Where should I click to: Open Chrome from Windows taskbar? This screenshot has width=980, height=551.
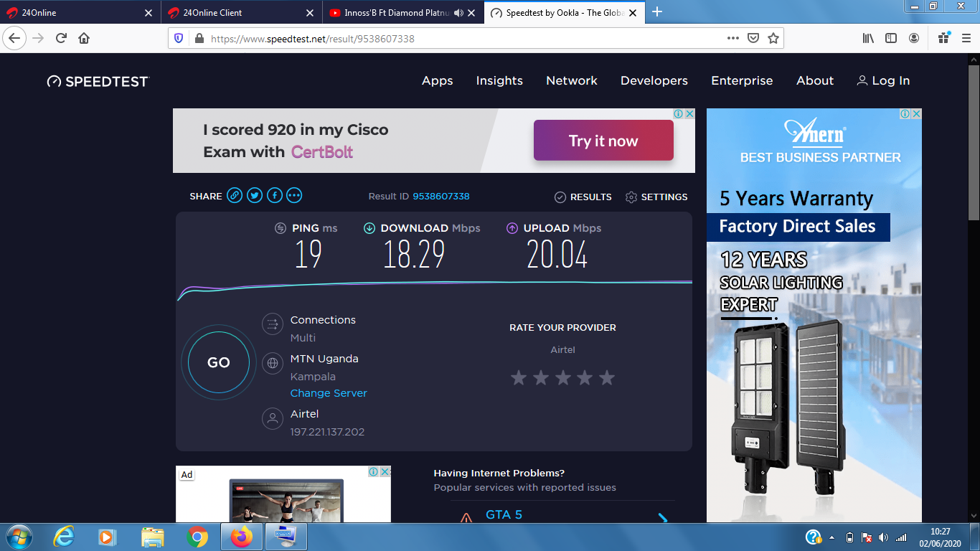(x=197, y=537)
